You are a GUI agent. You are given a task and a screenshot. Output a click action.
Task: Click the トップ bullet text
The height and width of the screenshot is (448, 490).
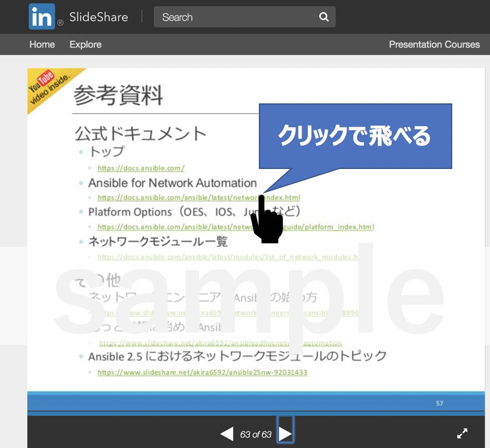(107, 152)
